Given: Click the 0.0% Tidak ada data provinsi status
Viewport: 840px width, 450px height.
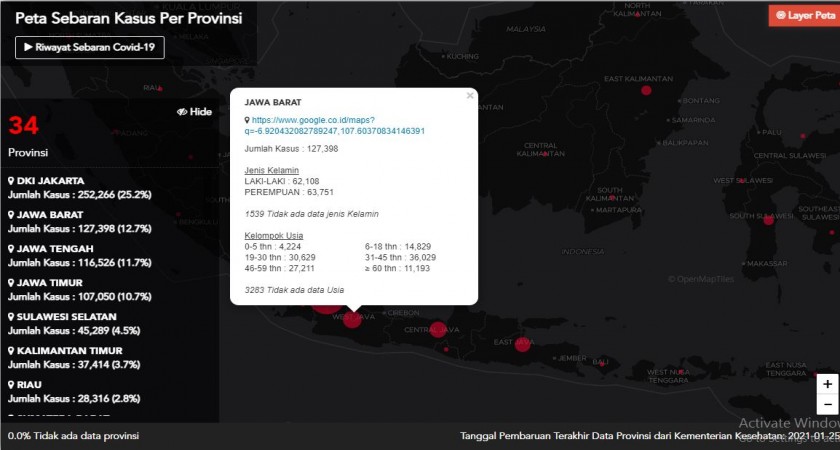Looking at the screenshot, I should [73, 436].
